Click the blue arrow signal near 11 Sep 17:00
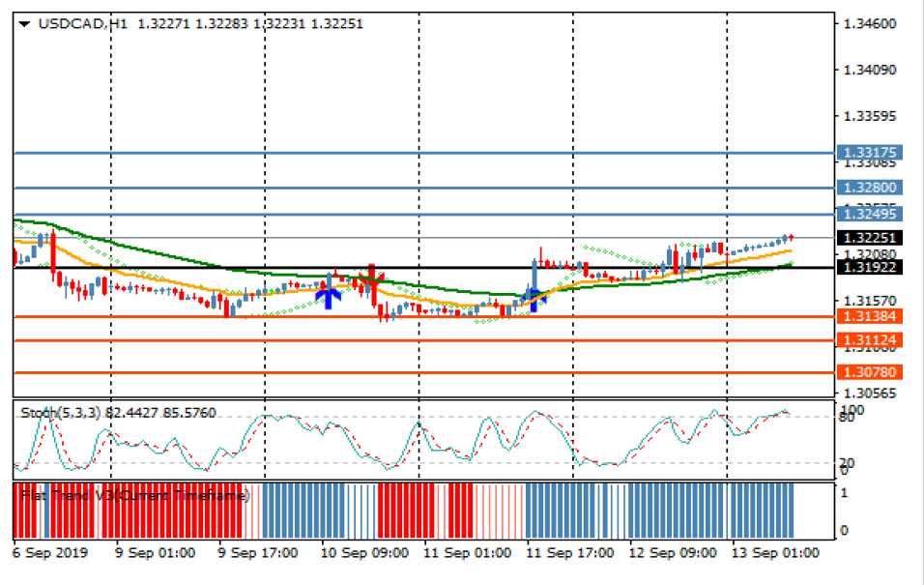Viewport: 924px width, 585px height. (533, 298)
